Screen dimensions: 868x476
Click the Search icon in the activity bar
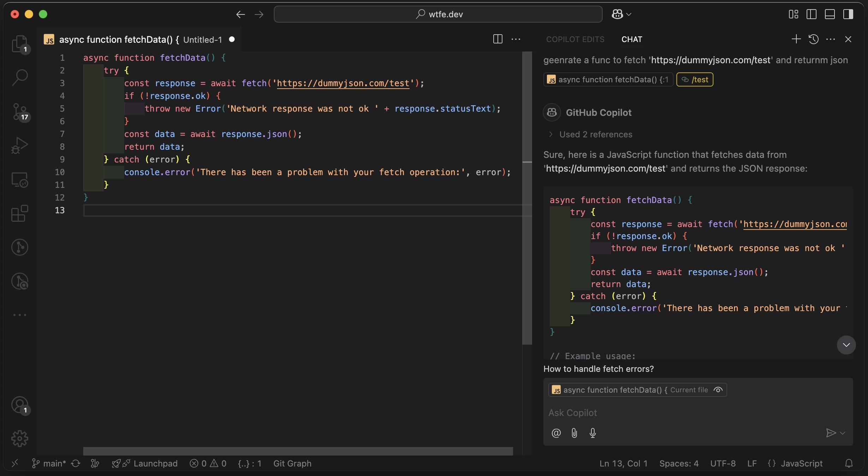pos(20,77)
